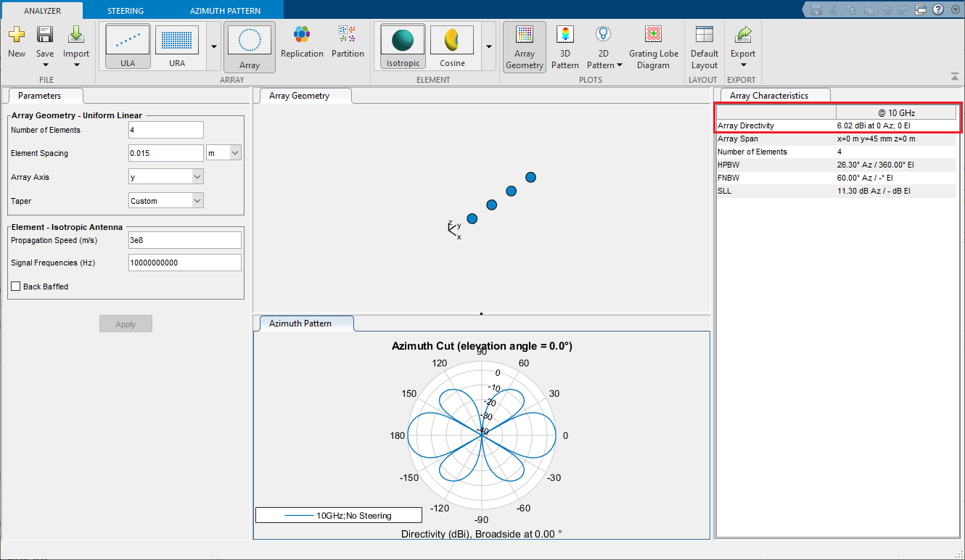This screenshot has width=965, height=560.
Task: Click the Export icon
Action: tap(743, 35)
